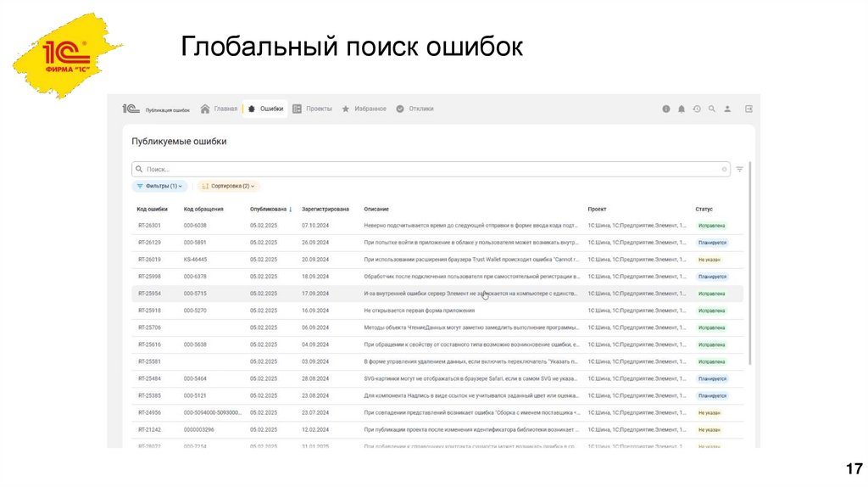Click the magnifier search icon in header
The width and height of the screenshot is (868, 487).
pos(712,109)
